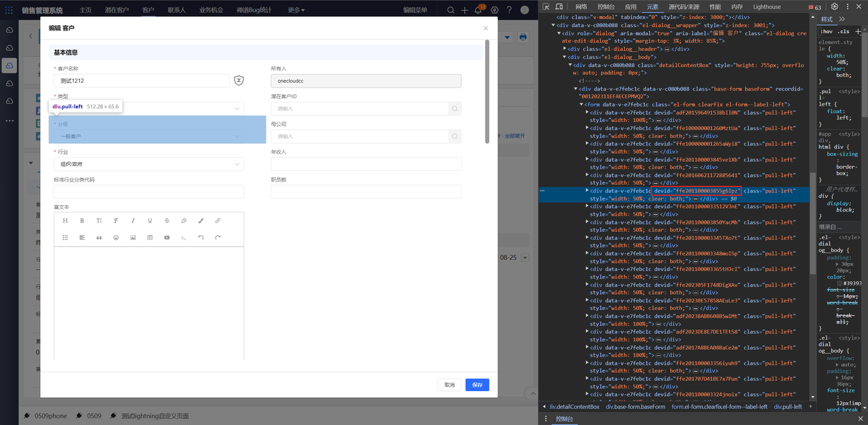The height and width of the screenshot is (425, 868).
Task: Open the Lighthouse tab in DevTools
Action: click(766, 7)
